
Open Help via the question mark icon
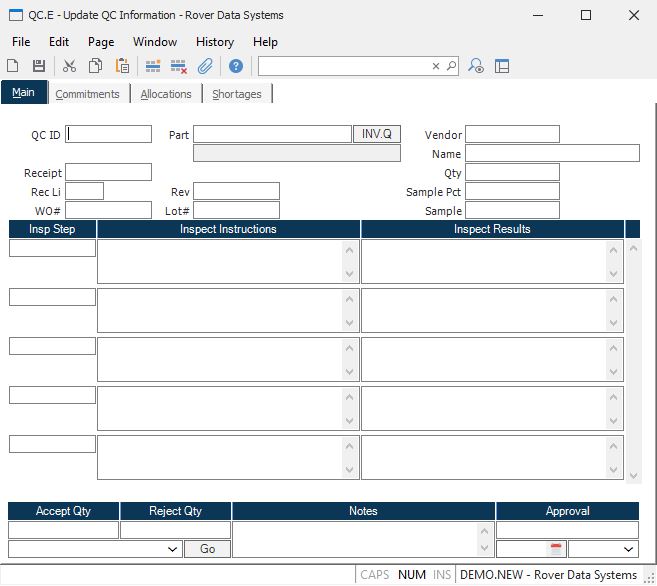click(x=236, y=66)
